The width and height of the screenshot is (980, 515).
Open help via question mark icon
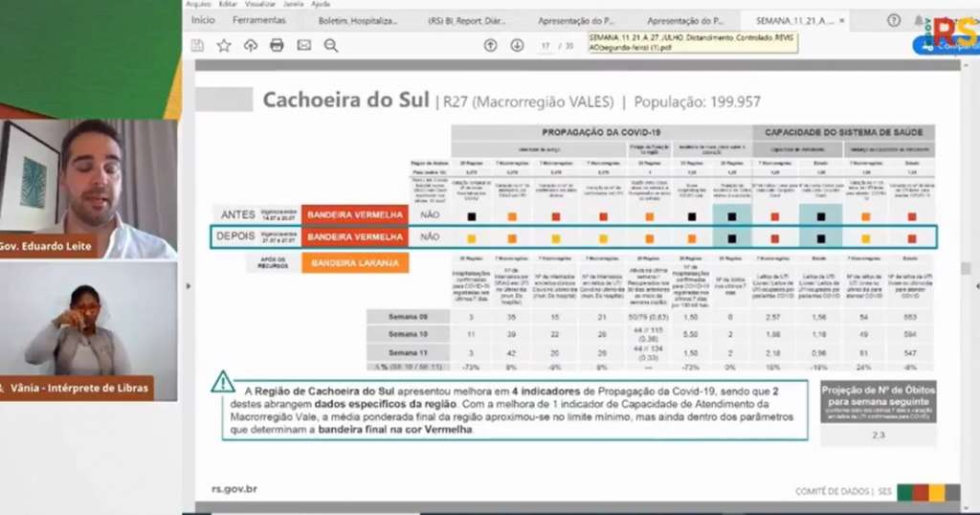[x=894, y=20]
